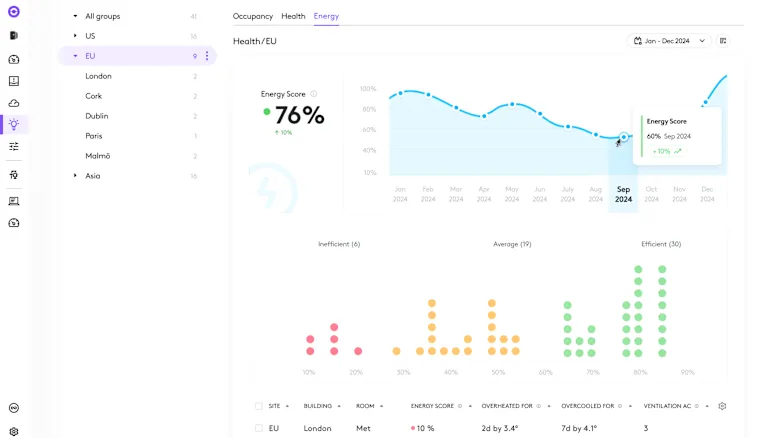Toggle the select-all checkbox in table header
The image size is (778, 438).
point(258,406)
